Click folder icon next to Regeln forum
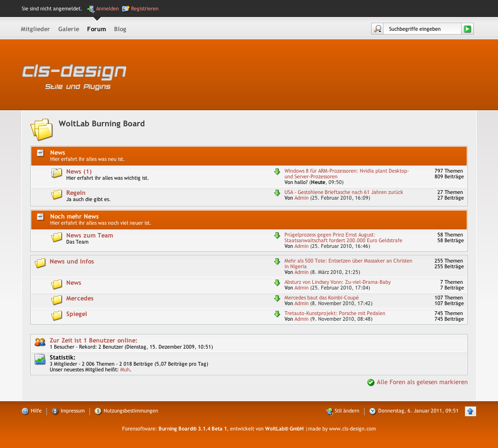 57,194
